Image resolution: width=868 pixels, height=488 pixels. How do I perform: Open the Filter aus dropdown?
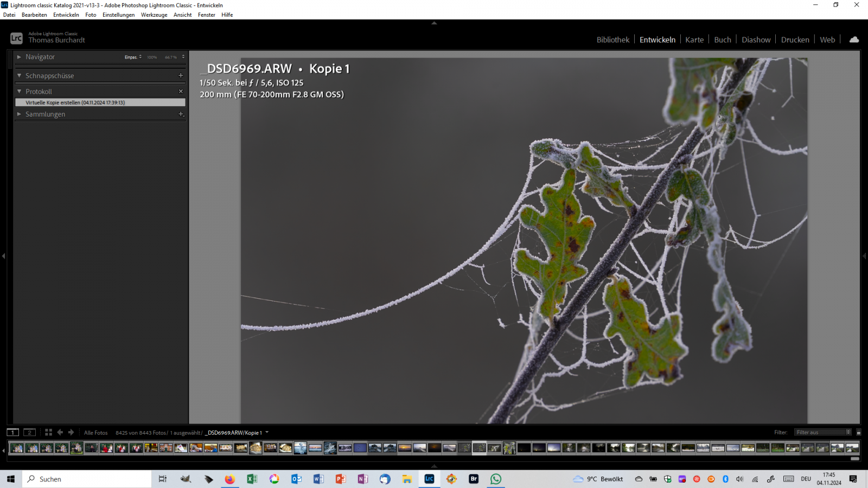tap(822, 432)
